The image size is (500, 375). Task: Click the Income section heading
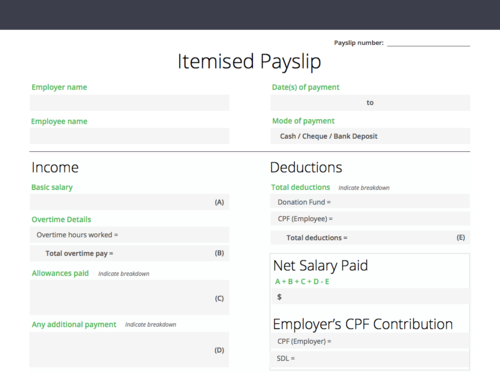point(55,167)
